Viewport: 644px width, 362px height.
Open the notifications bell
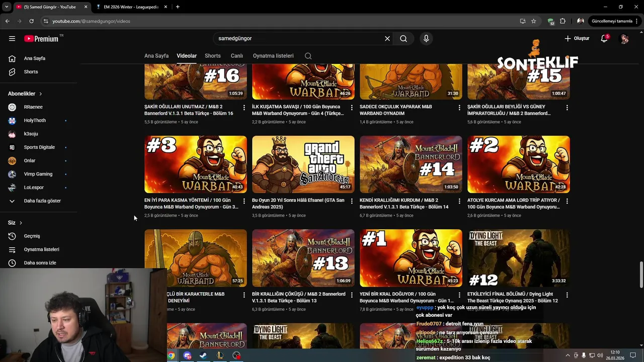604,38
